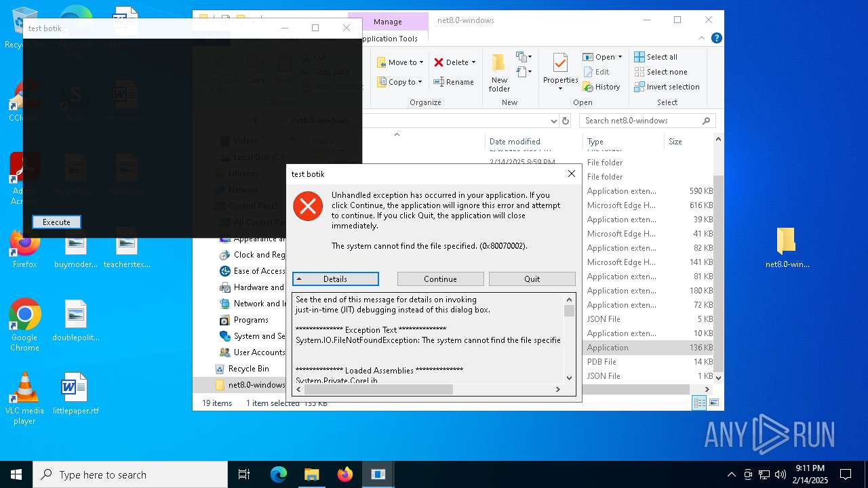Click the dialog details vertical scrollbar thumb

[x=569, y=310]
